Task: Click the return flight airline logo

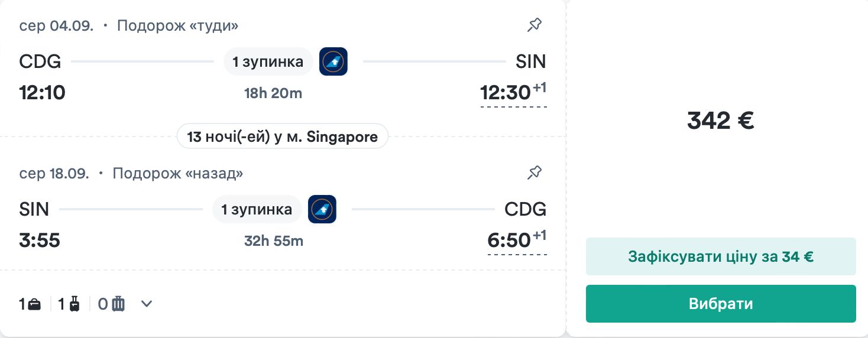Action: pos(322,209)
